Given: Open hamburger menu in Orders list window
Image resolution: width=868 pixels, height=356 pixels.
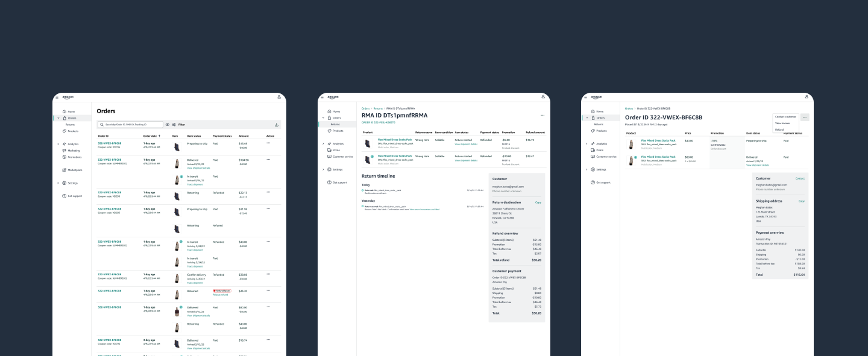Looking at the screenshot, I should pos(57,97).
